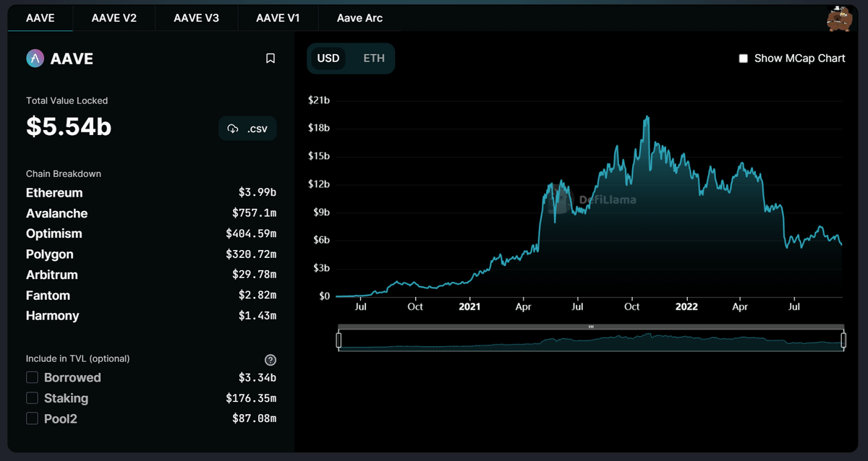Viewport: 868px width, 461px height.
Task: Select the Aave Arc tab
Action: (x=359, y=18)
